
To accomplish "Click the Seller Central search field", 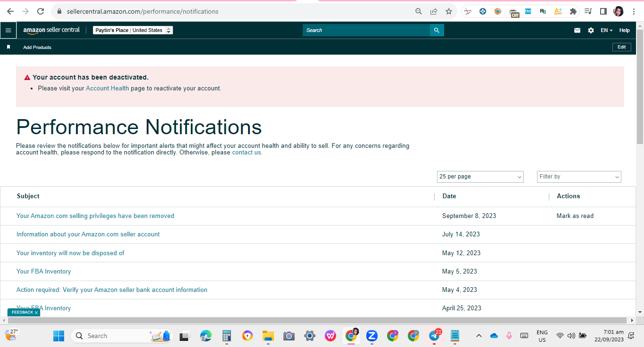I will pos(366,30).
